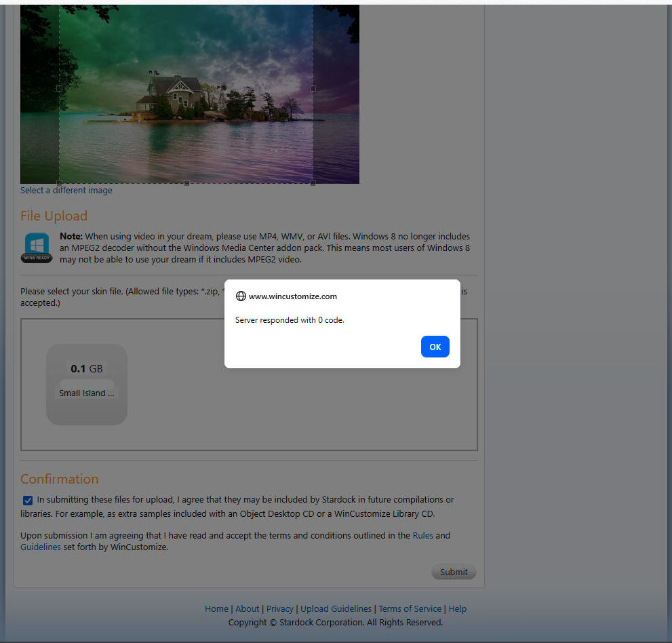
Task: Click OK in the server response dialog
Action: coord(435,347)
